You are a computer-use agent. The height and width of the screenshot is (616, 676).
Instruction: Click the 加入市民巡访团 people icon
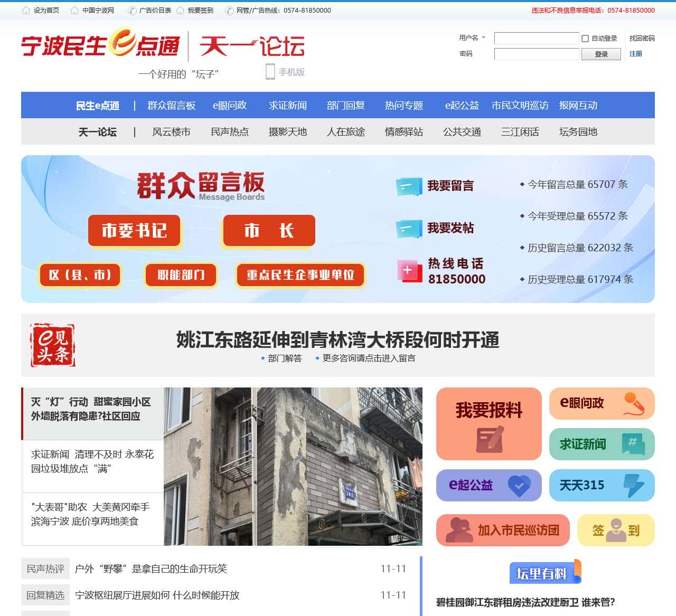(x=459, y=530)
